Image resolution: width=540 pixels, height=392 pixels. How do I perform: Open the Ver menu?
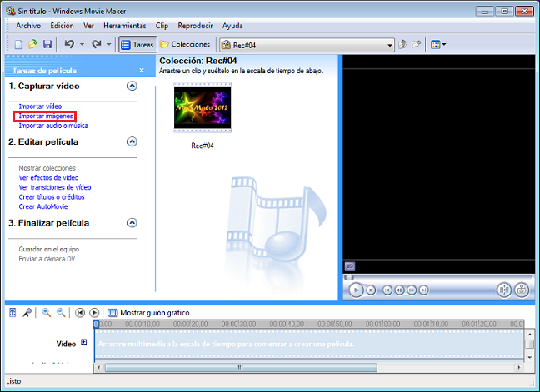click(x=88, y=26)
